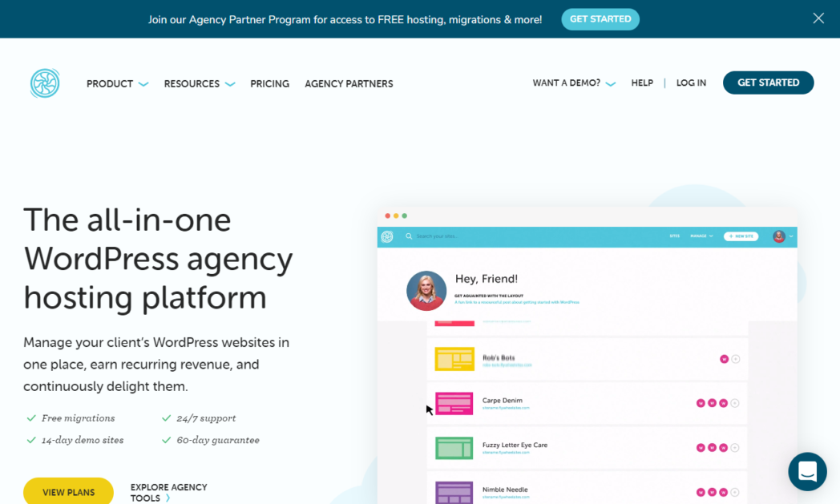The width and height of the screenshot is (840, 504).
Task: Open the HELP link
Action: point(642,83)
